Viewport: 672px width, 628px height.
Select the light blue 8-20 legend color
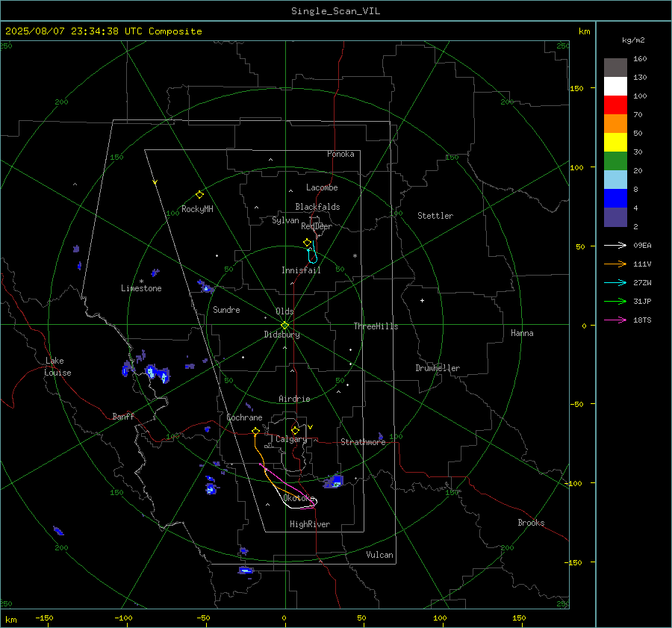pyautogui.click(x=615, y=180)
